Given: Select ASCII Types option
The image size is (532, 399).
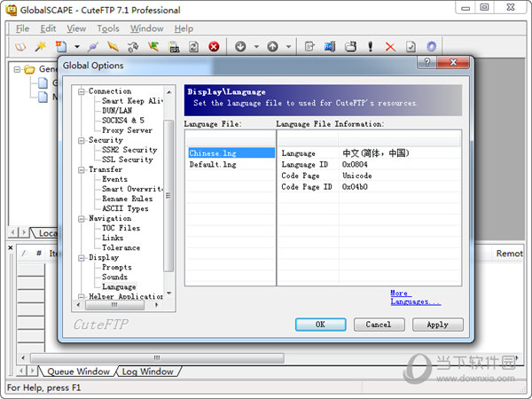Looking at the screenshot, I should (125, 208).
